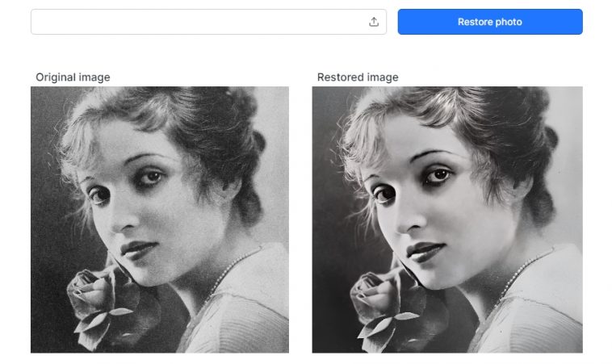Click the "Restore photo" text on the button
612x364 pixels.
click(x=490, y=22)
